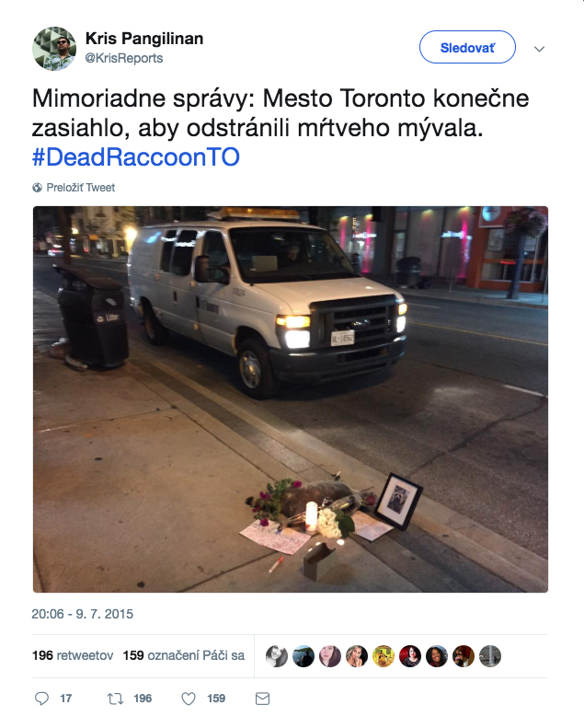Viewport: 584px width, 728px height.
Task: Open Kris Pangilinan's profile avatar
Action: click(x=54, y=49)
